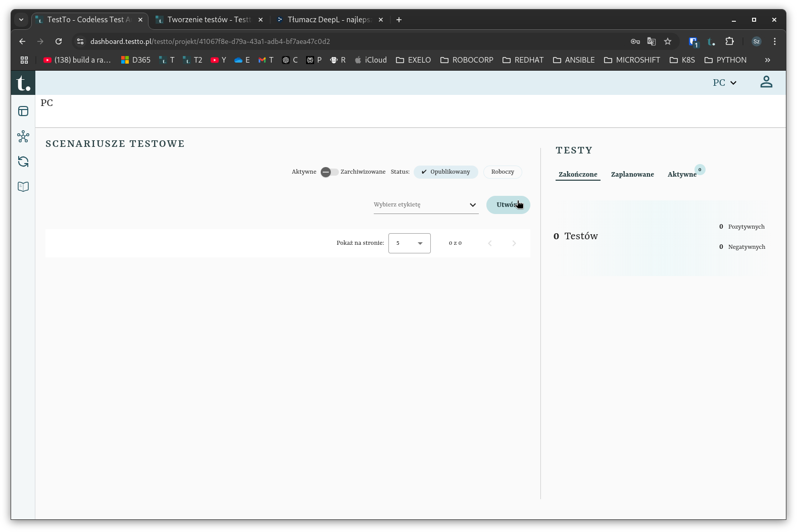The height and width of the screenshot is (532, 797).
Task: Open the documentation book icon in sidebar
Action: [x=23, y=187]
